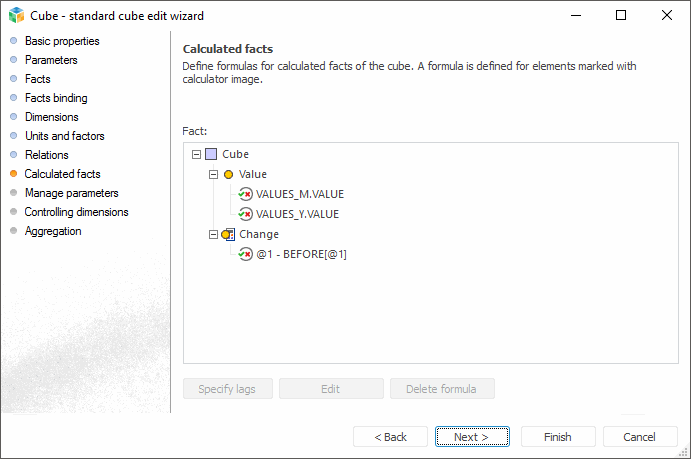
Task: Open the Dimensions wizard step
Action: (51, 117)
